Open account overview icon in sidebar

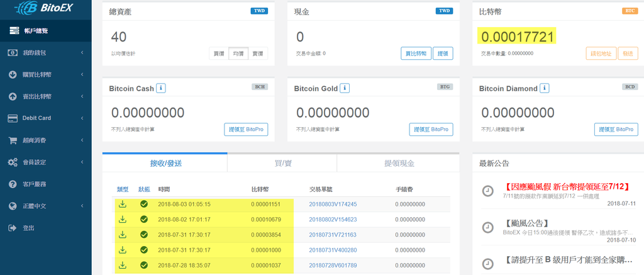coord(14,31)
